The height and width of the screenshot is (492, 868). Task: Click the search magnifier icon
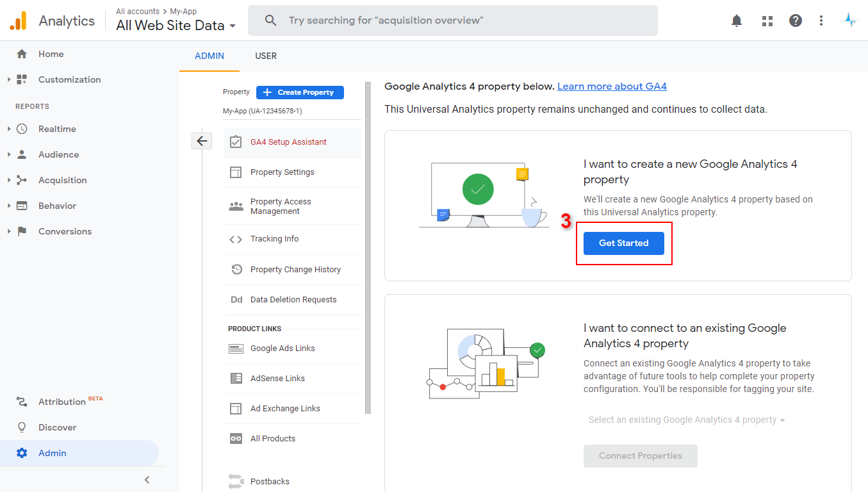click(271, 20)
